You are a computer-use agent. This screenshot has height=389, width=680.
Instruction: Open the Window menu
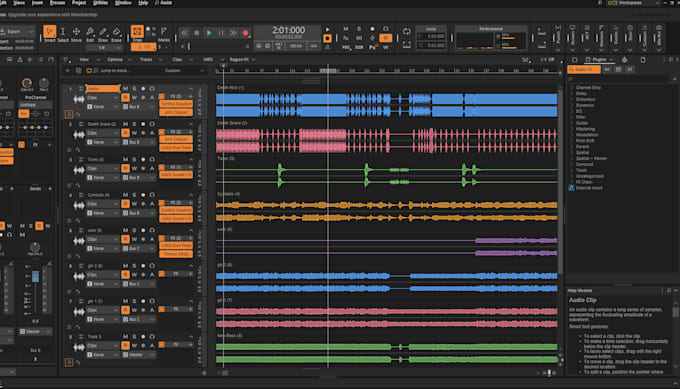tap(123, 3)
